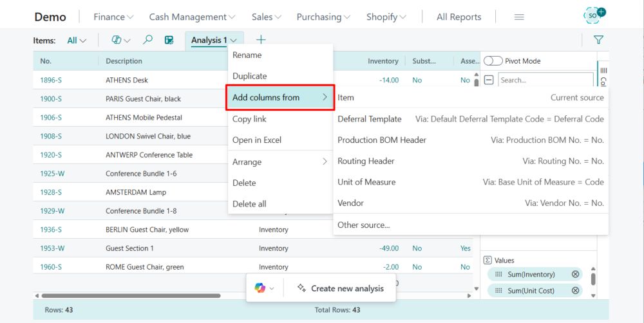Expand the Cash Management menu
The width and height of the screenshot is (644, 323).
[192, 17]
